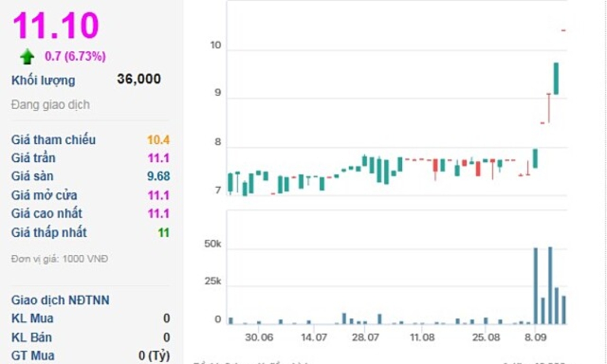Click the green 11 lowest price value
The height and width of the screenshot is (364, 607).
tap(164, 232)
